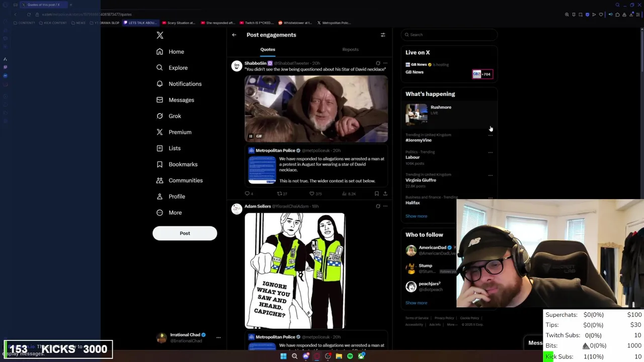Open the Rushmore live event
644x362 pixels.
[449, 114]
